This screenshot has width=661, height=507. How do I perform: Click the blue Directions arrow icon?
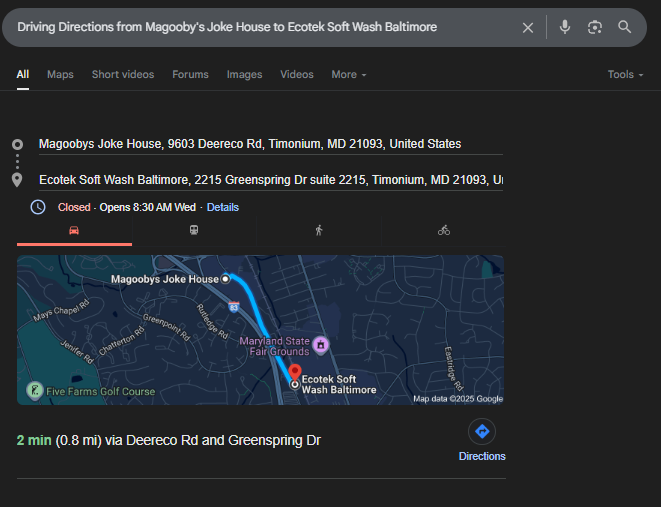click(x=482, y=432)
